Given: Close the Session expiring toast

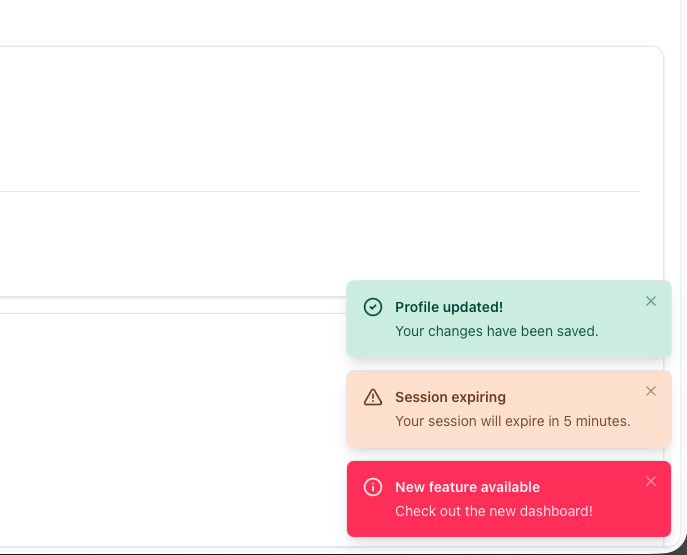Looking at the screenshot, I should (x=651, y=391).
